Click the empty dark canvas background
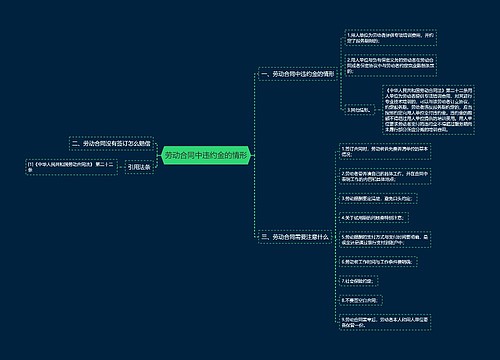 (133, 267)
